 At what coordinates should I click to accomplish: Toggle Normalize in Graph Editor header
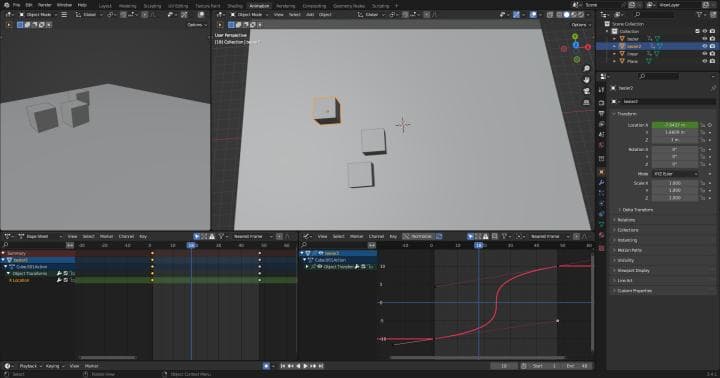pyautogui.click(x=418, y=237)
